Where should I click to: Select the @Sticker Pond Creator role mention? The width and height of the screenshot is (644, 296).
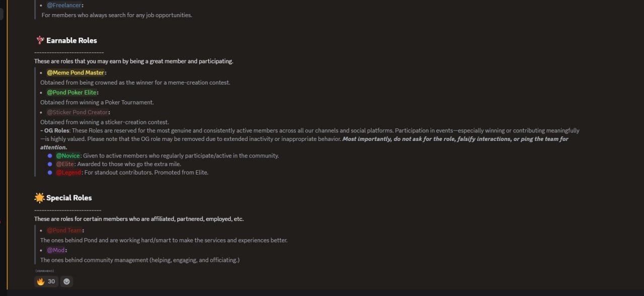point(77,112)
